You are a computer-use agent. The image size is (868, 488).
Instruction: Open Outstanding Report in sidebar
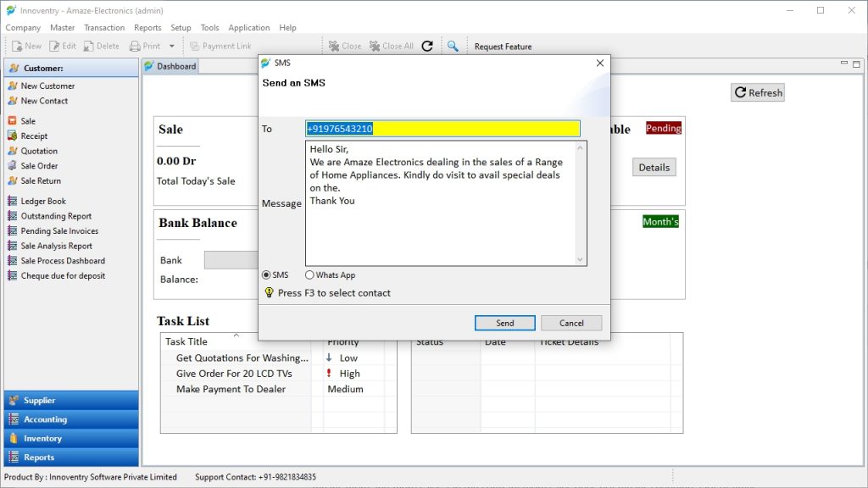click(56, 216)
